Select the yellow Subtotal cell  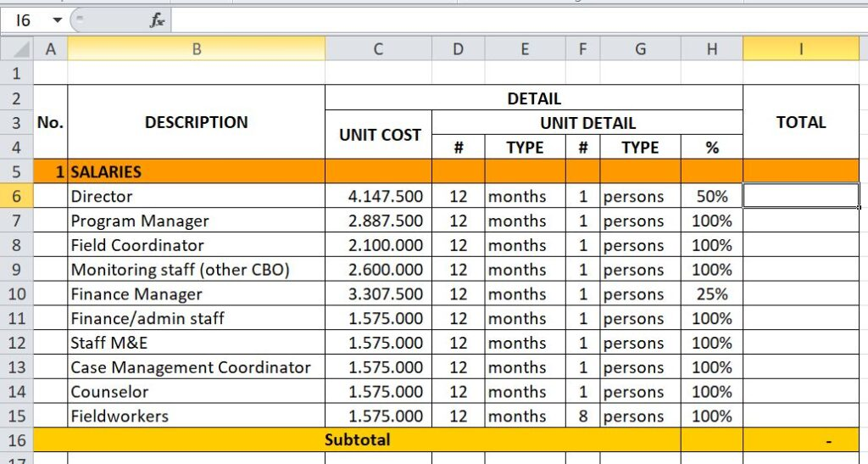point(357,440)
